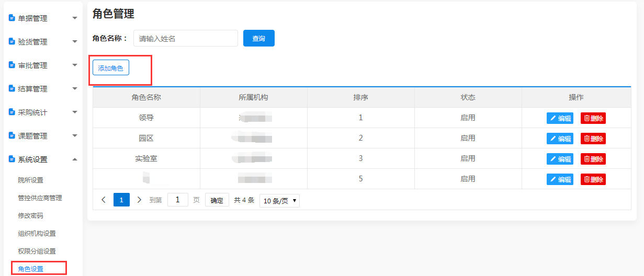This screenshot has height=276, width=644.
Task: Go to previous page using left arrow
Action: [104, 200]
